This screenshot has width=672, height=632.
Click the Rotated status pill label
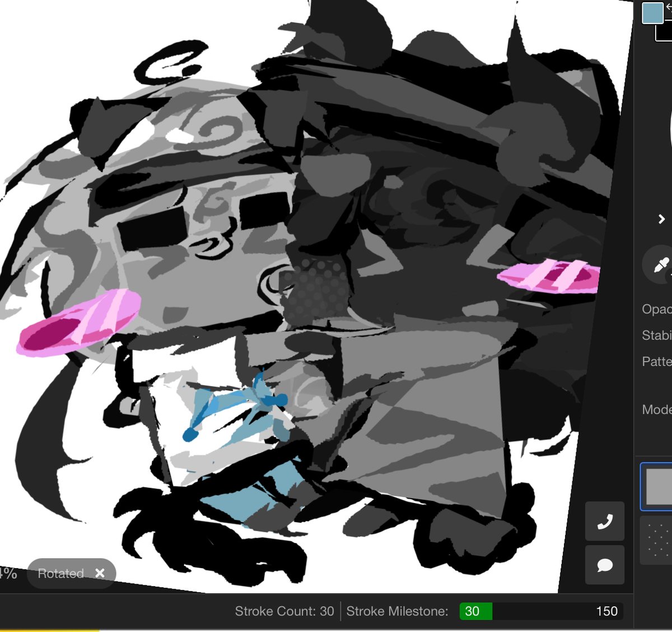point(60,574)
